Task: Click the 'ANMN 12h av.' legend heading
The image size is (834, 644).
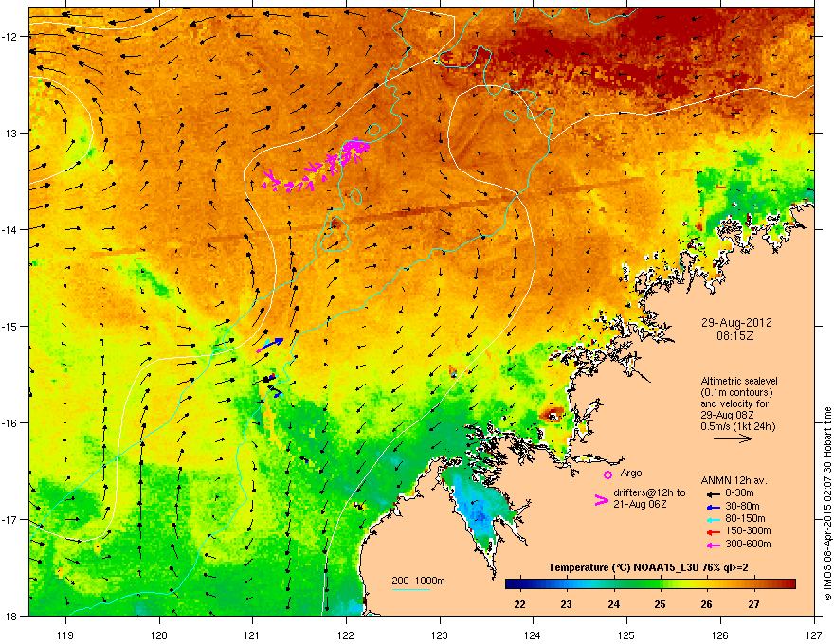Action: click(734, 480)
